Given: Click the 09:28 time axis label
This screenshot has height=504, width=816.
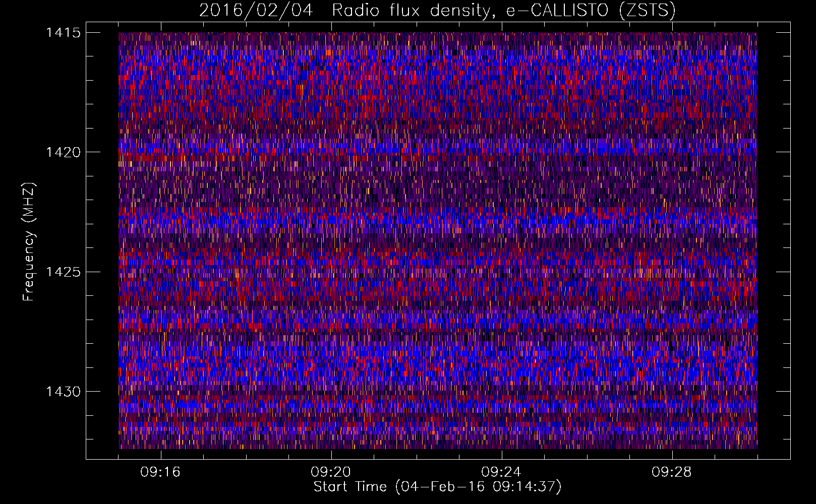Looking at the screenshot, I should click(672, 472).
